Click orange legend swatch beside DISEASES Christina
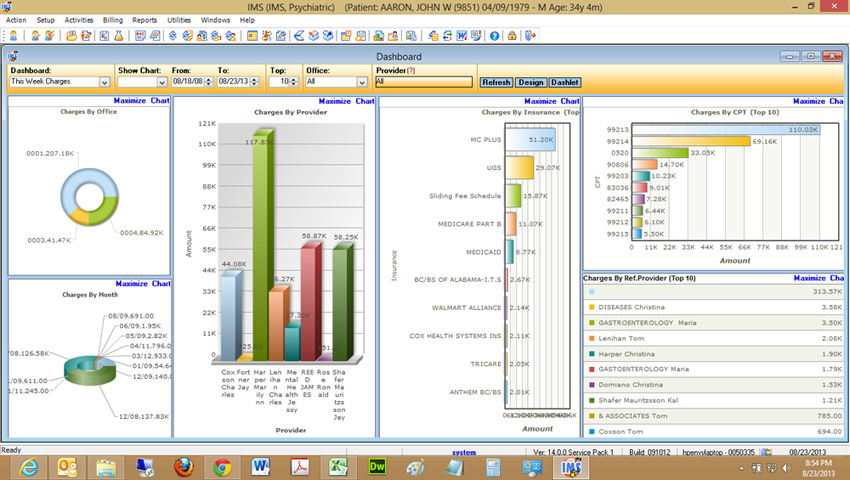Viewport: 850px width, 480px height. pos(591,307)
